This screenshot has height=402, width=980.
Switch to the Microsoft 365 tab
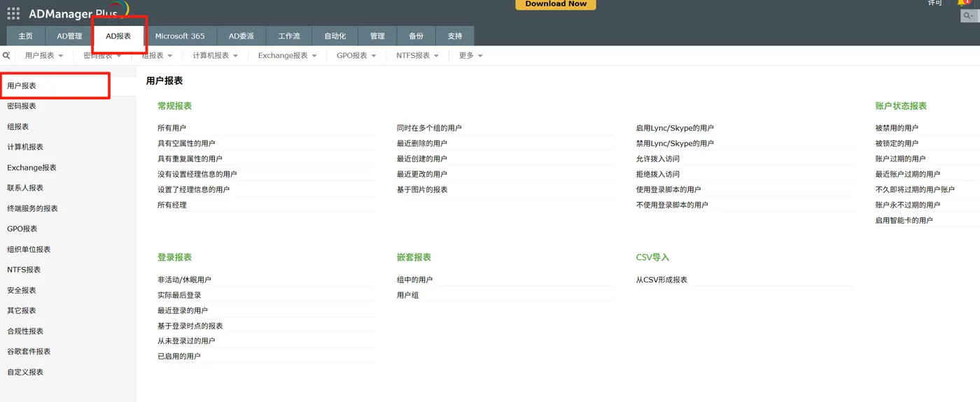coord(180,36)
